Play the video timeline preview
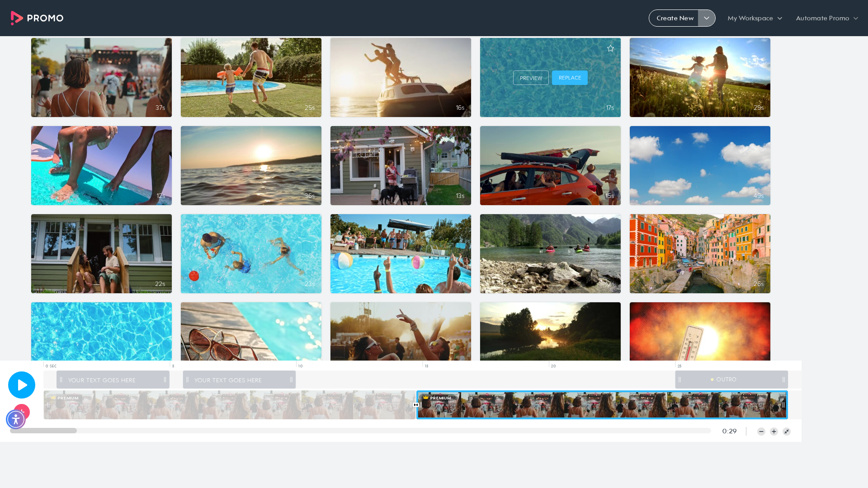This screenshot has height=488, width=868. click(x=22, y=385)
